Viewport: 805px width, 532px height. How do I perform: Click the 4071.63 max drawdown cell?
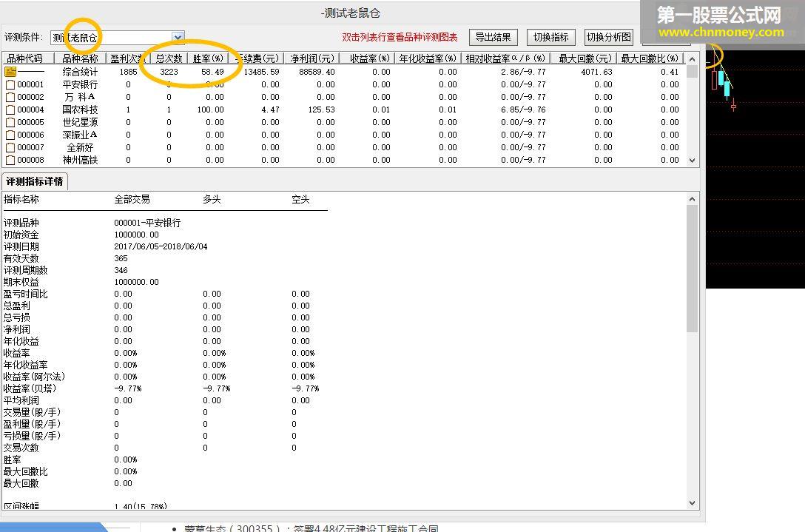[x=596, y=72]
